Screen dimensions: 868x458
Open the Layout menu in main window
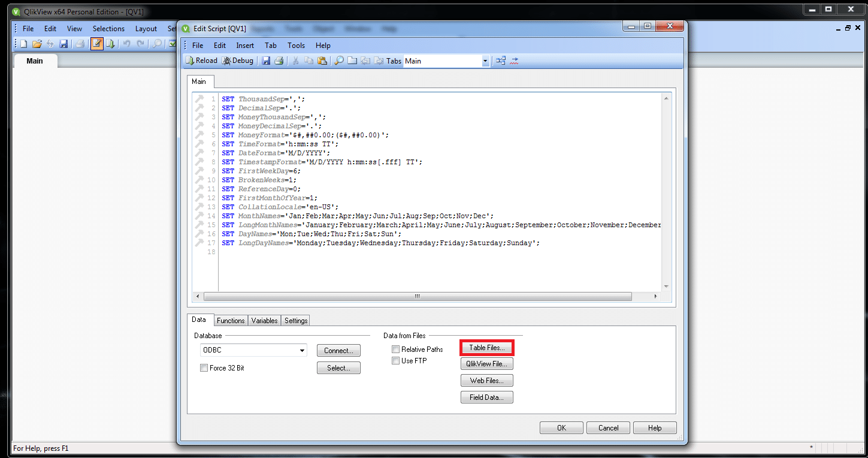[146, 28]
